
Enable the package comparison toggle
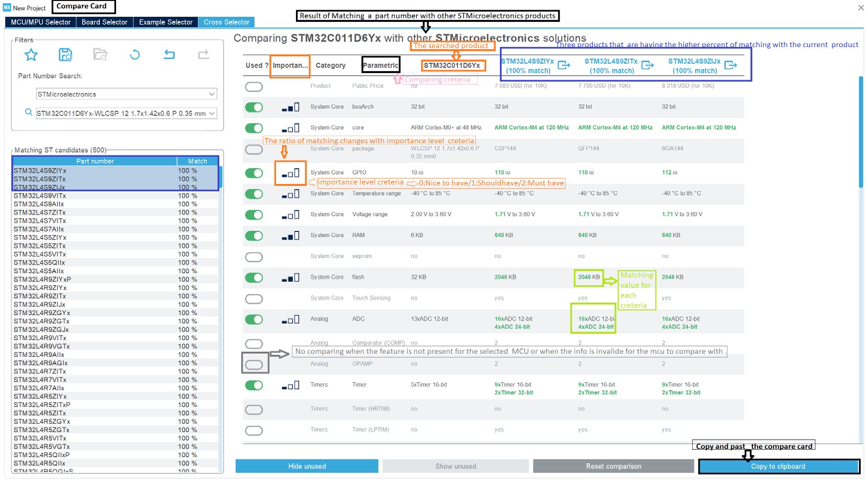[x=254, y=150]
